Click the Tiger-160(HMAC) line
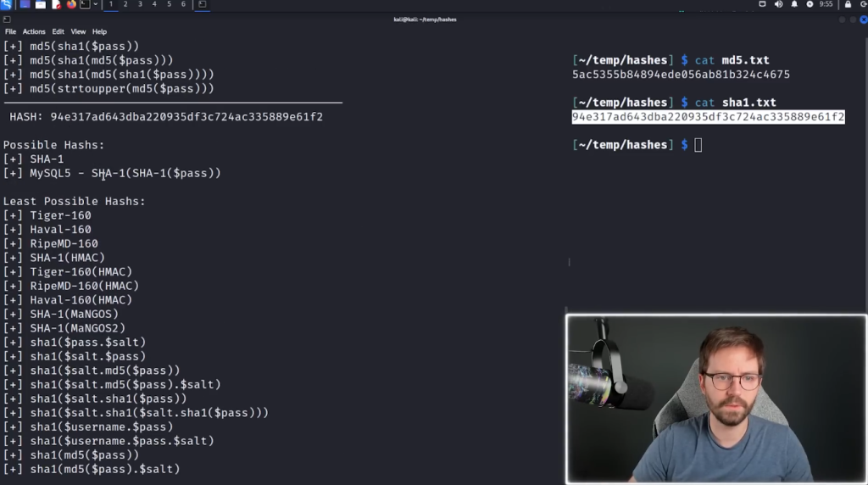 (x=68, y=272)
